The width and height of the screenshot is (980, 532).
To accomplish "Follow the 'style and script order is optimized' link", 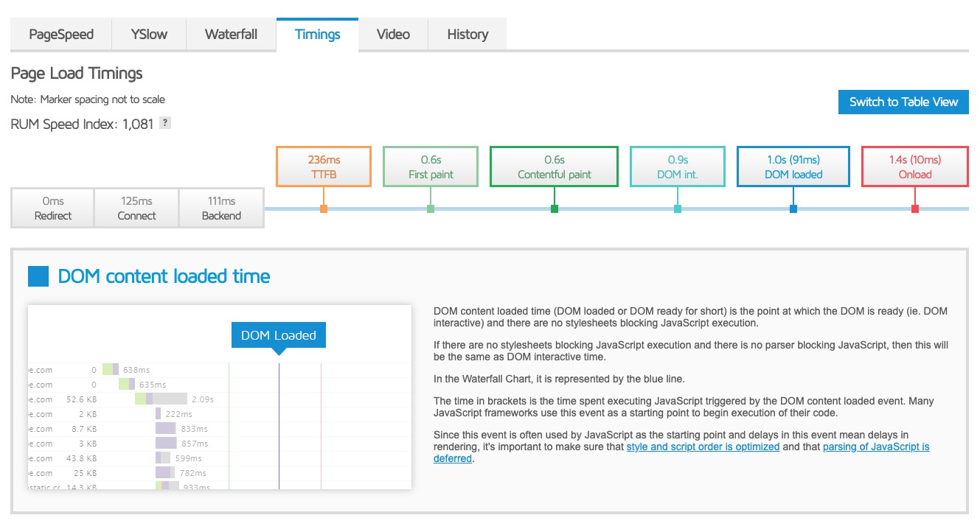I will coord(703,447).
